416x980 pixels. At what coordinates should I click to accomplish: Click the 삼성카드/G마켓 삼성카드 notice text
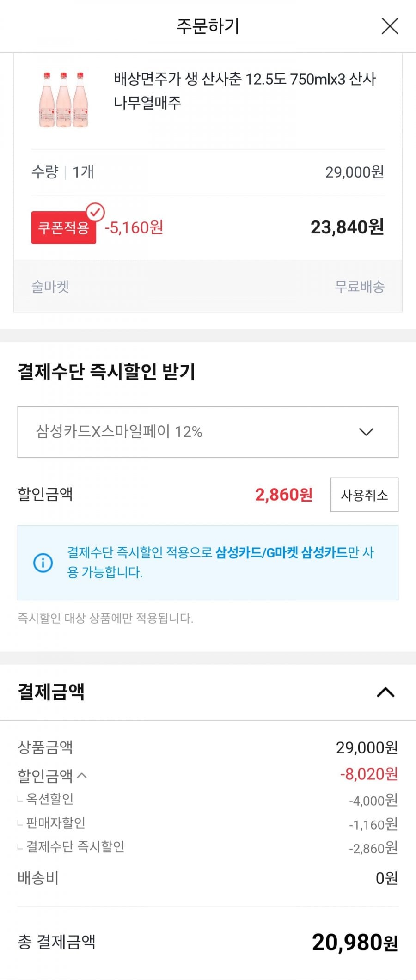tap(281, 552)
